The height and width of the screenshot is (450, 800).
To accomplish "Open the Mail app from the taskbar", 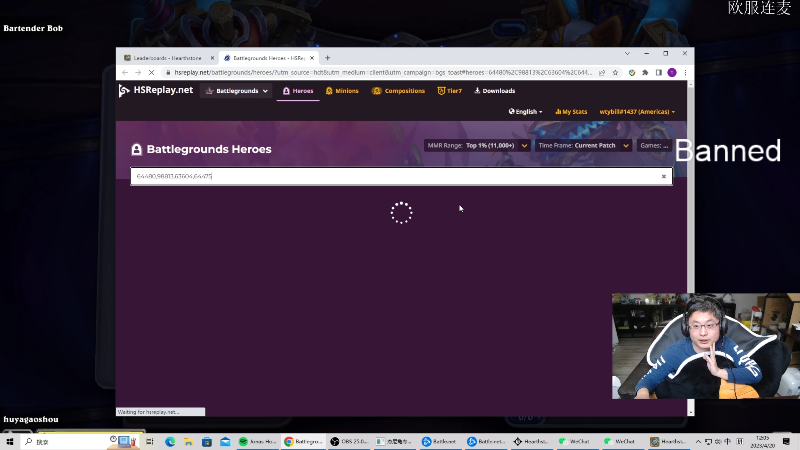I will [x=225, y=441].
